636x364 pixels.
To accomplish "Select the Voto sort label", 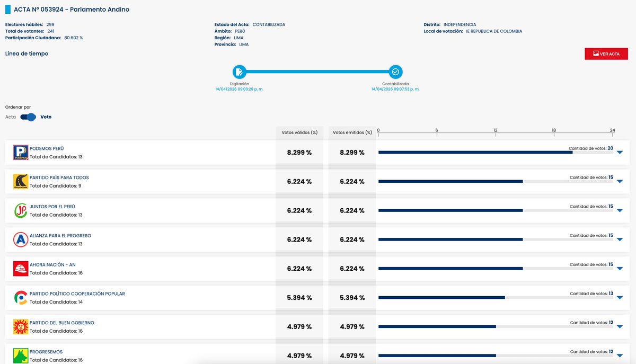I will [x=46, y=117].
